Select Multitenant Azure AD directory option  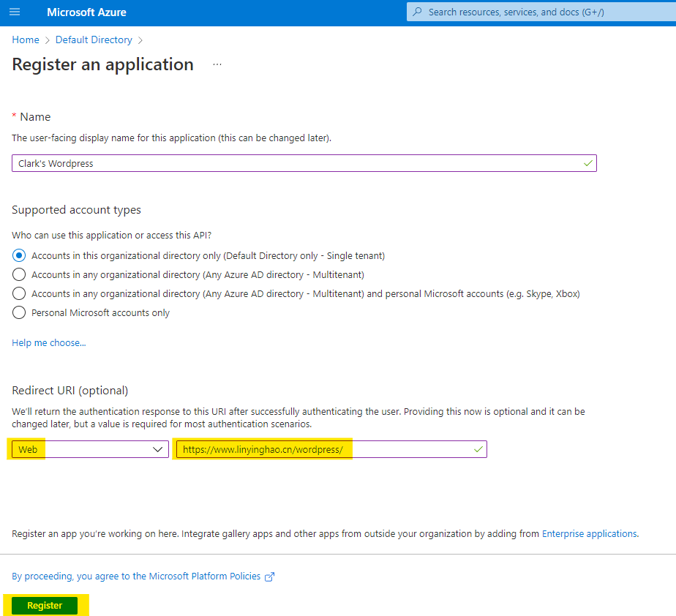(20, 275)
